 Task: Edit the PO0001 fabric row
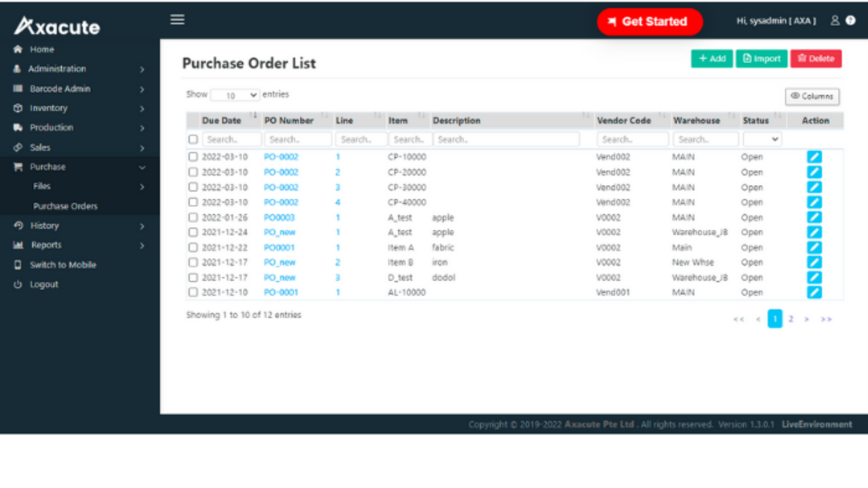pos(814,247)
